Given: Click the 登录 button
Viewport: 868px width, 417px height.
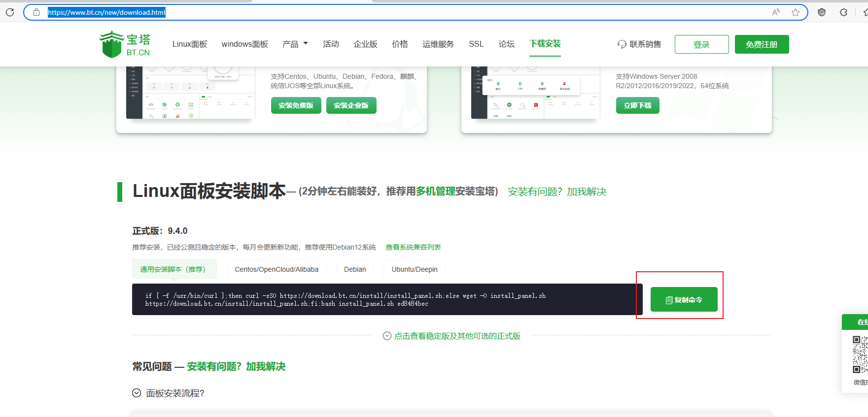Looking at the screenshot, I should coord(701,44).
